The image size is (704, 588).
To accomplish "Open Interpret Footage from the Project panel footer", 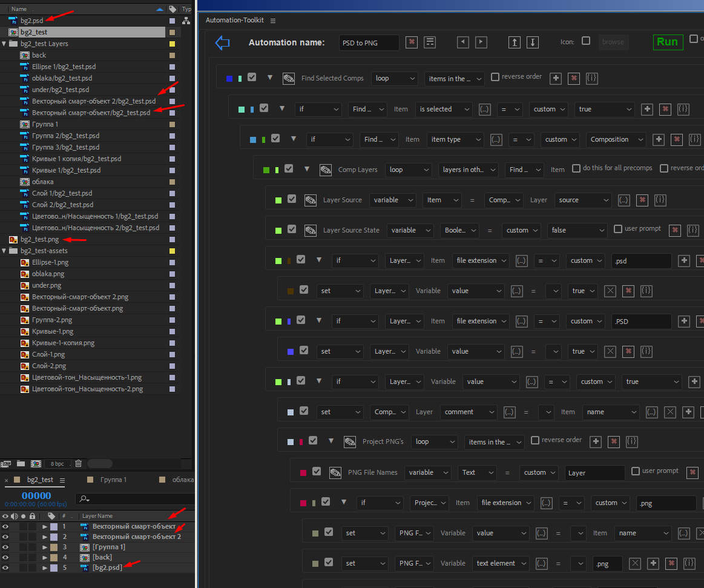I will click(x=6, y=464).
